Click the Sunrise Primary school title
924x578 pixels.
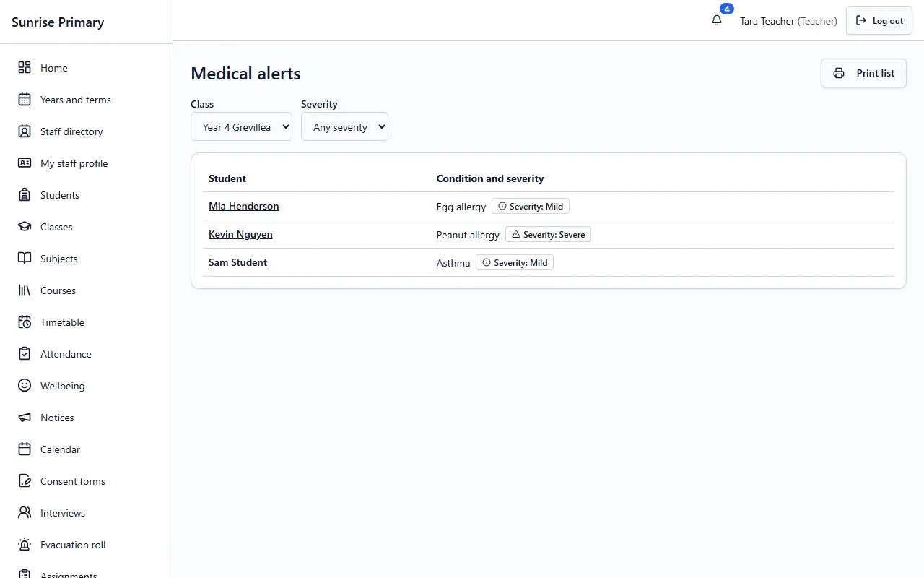[58, 22]
